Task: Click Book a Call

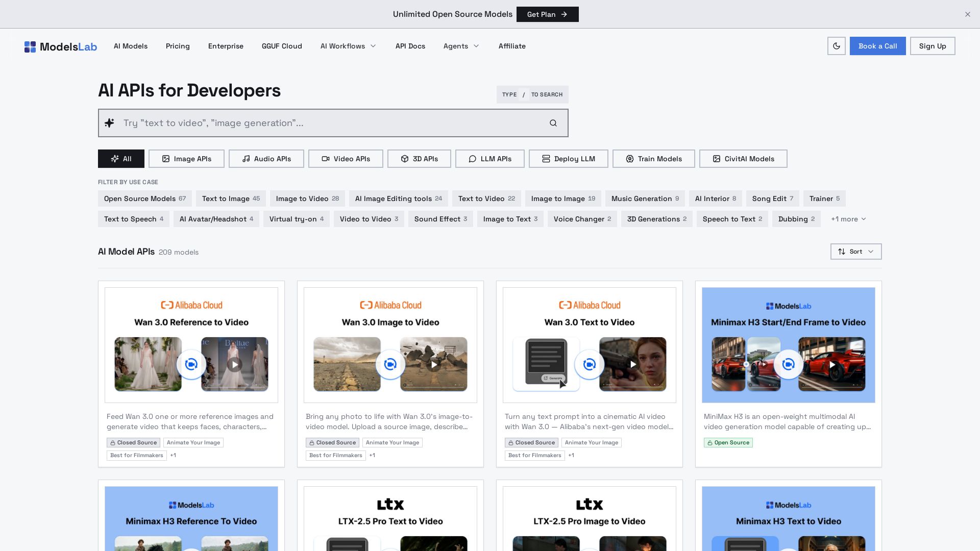Action: [877, 46]
